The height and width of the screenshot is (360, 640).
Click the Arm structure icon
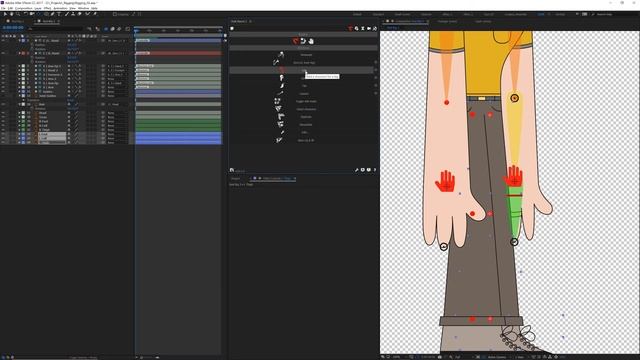[276, 62]
